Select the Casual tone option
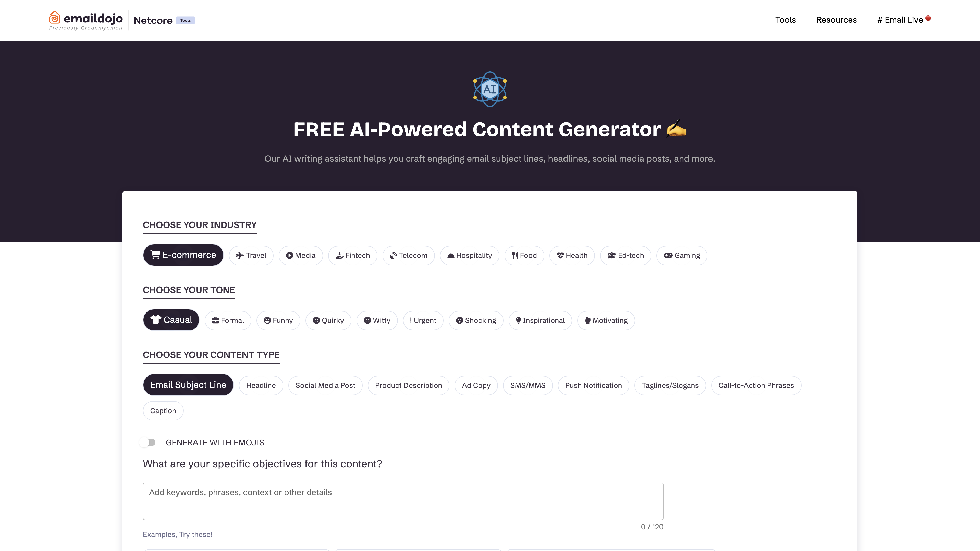Image resolution: width=980 pixels, height=551 pixels. click(x=171, y=320)
